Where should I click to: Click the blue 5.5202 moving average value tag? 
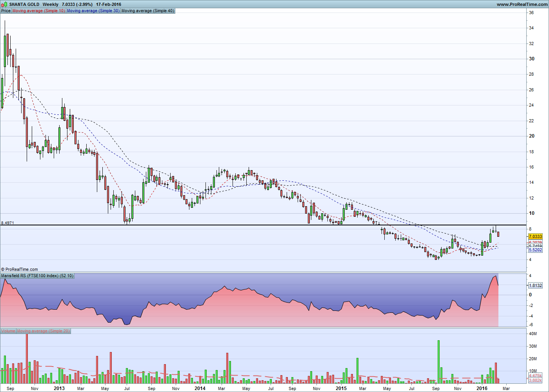[535, 250]
